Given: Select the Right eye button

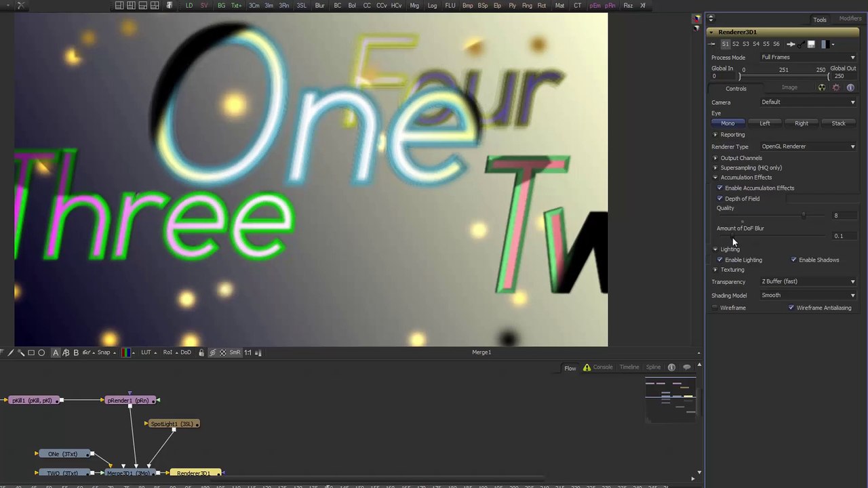Looking at the screenshot, I should coord(802,123).
